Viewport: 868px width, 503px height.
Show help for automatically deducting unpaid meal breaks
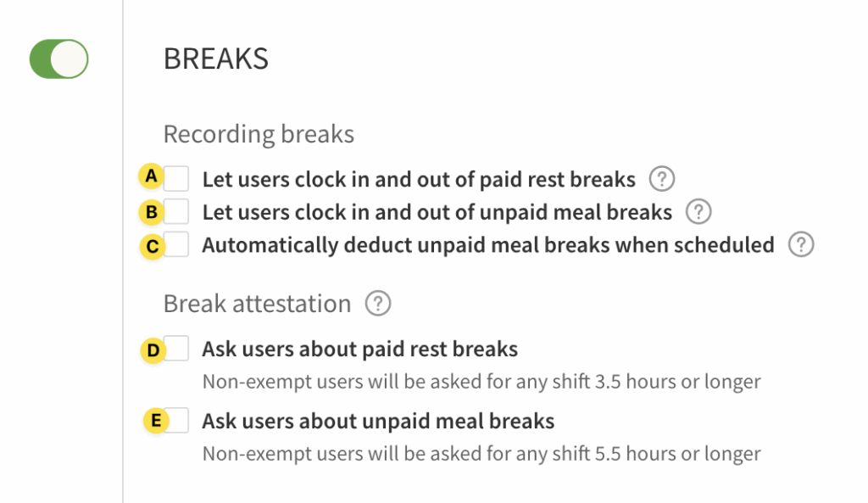click(x=801, y=245)
